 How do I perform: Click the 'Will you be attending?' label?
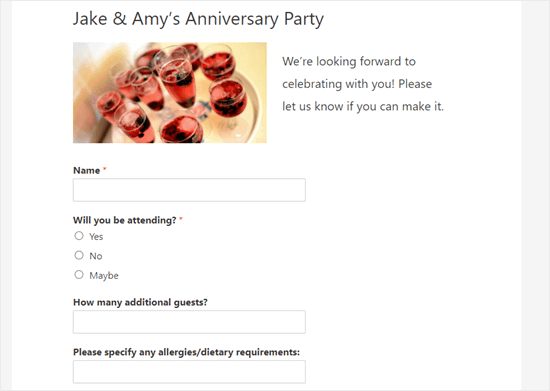point(125,220)
